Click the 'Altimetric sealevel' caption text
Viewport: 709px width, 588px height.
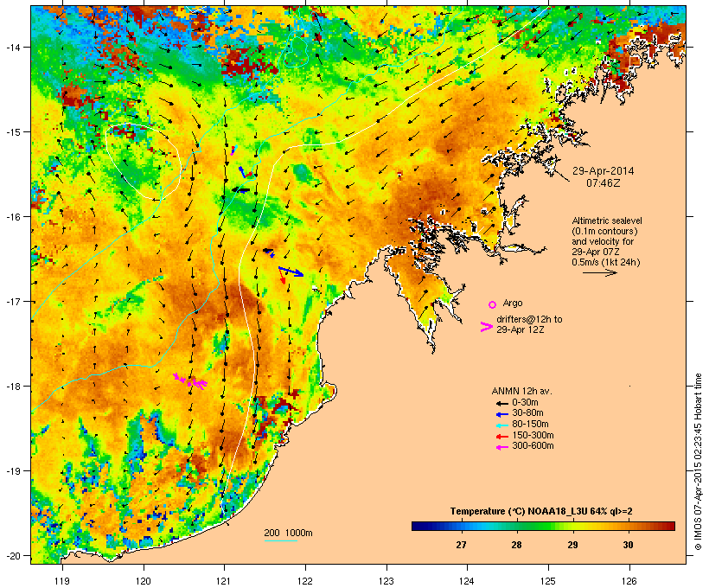coord(607,220)
